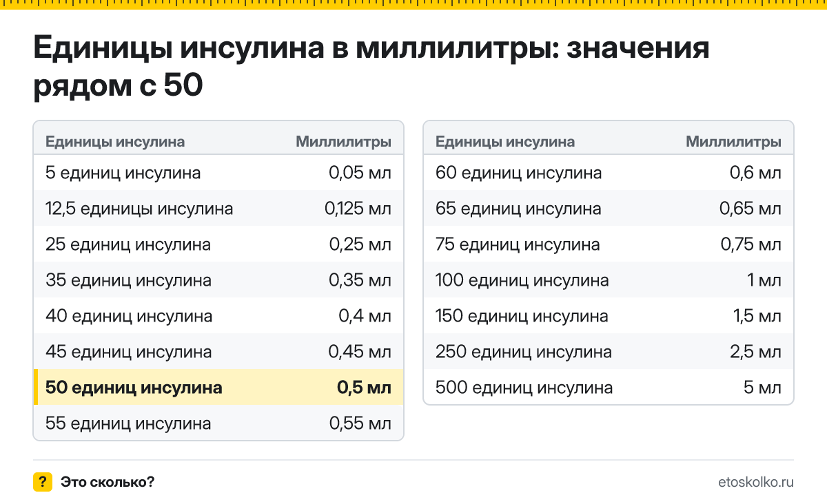Screen dimensions: 827x504
Task: Open the etoskolko.ru link
Action: coord(755,482)
